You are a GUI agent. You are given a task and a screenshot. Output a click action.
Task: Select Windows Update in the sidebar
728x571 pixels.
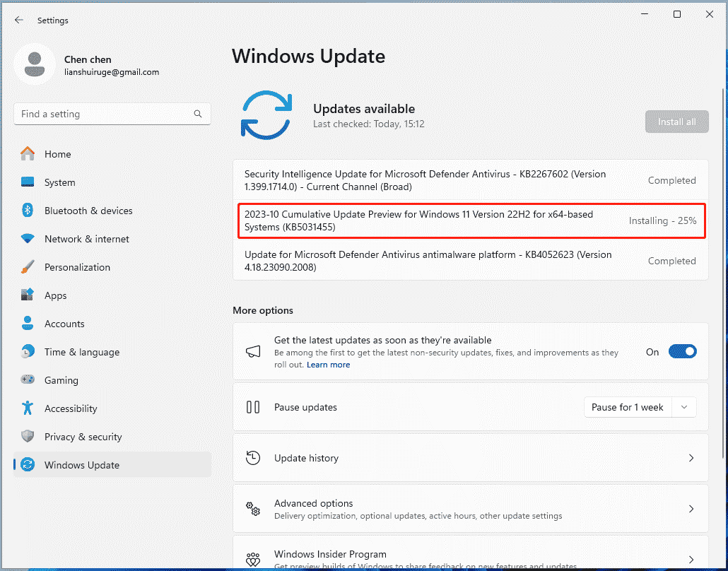(x=112, y=465)
